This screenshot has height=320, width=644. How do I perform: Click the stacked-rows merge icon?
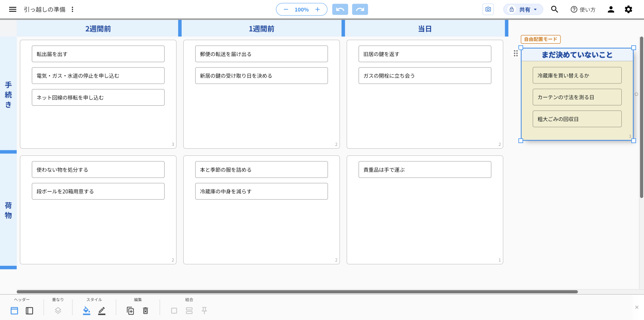click(x=189, y=310)
